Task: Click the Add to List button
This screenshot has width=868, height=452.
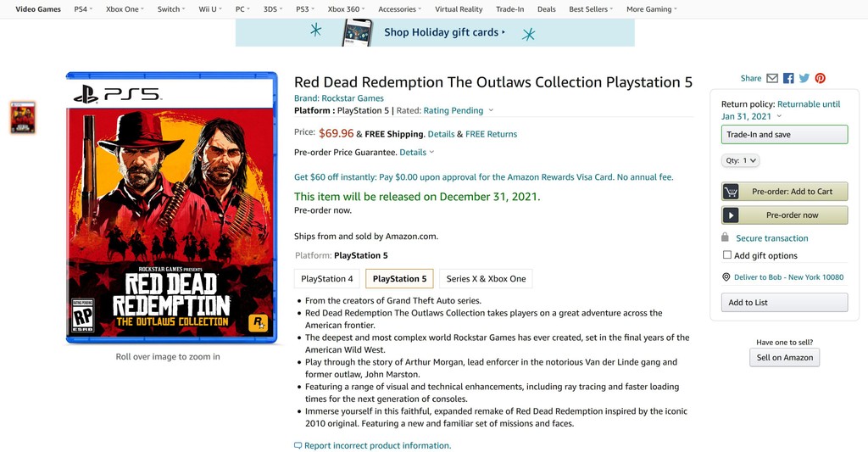Action: [784, 303]
